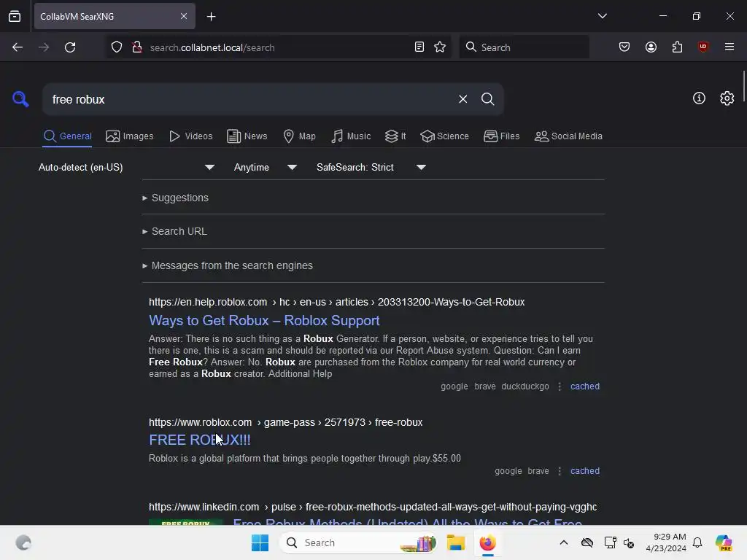Open cached link for FREE ROBUX!!! result

coord(585,471)
